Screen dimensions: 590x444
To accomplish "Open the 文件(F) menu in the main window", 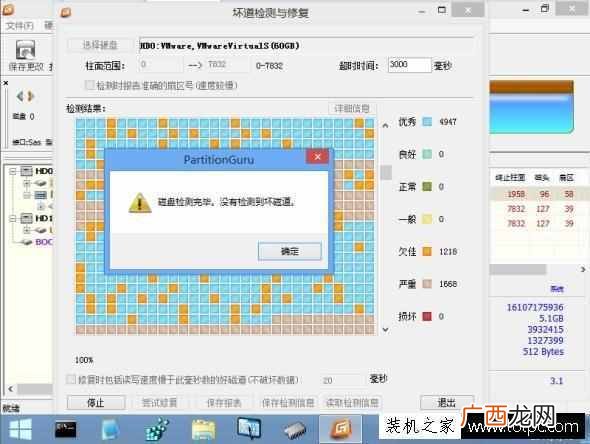I will click(x=20, y=26).
